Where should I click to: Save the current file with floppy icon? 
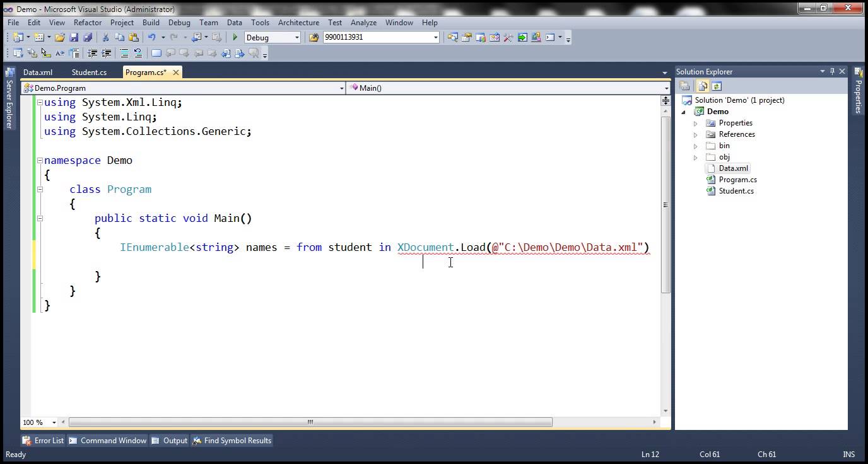pos(74,37)
